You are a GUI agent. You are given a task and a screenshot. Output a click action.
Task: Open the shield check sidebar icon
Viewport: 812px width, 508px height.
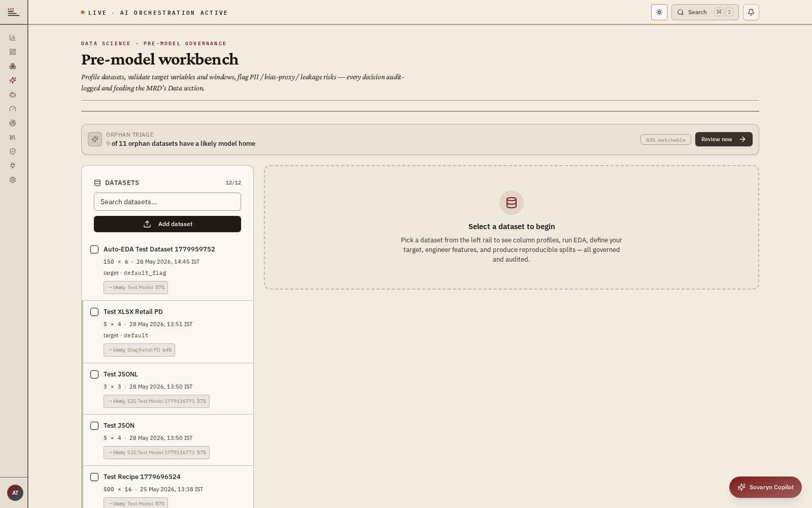(13, 151)
